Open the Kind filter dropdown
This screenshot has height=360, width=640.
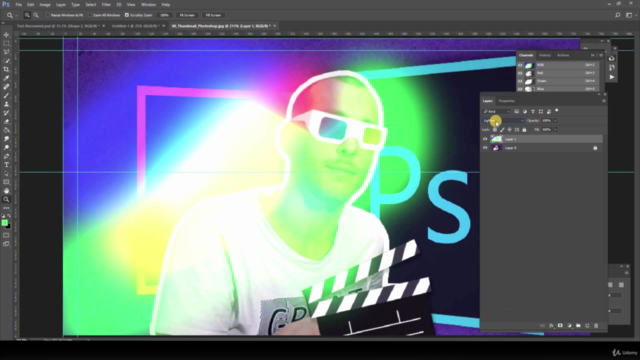coord(497,111)
